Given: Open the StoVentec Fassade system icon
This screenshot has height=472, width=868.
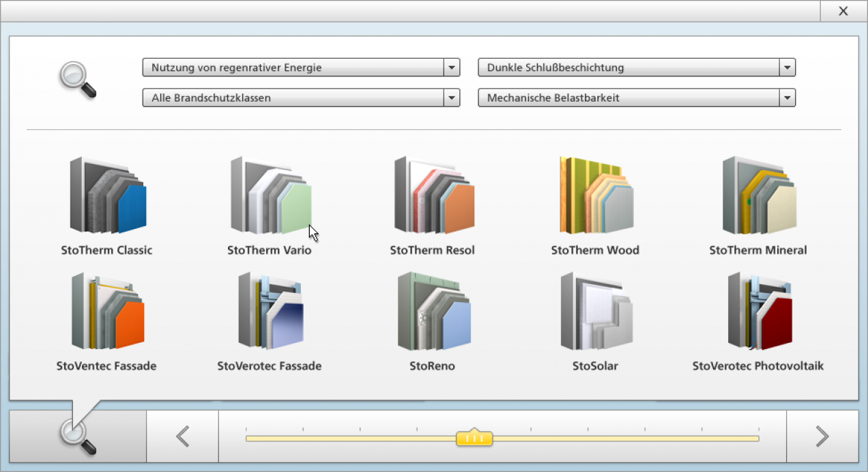Looking at the screenshot, I should [107, 311].
